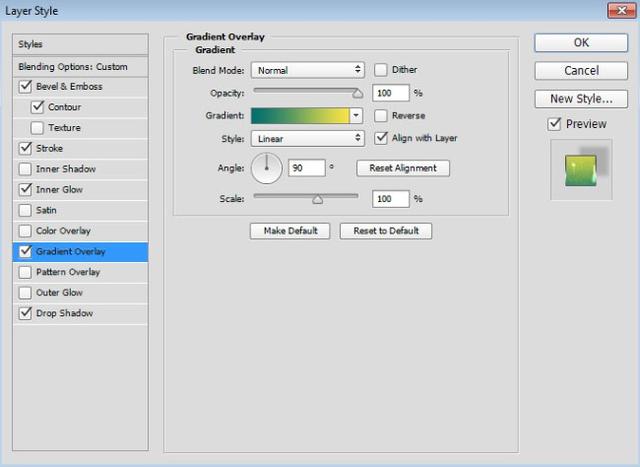Click the angle dial control
Screen dimensions: 640x467
point(268,168)
